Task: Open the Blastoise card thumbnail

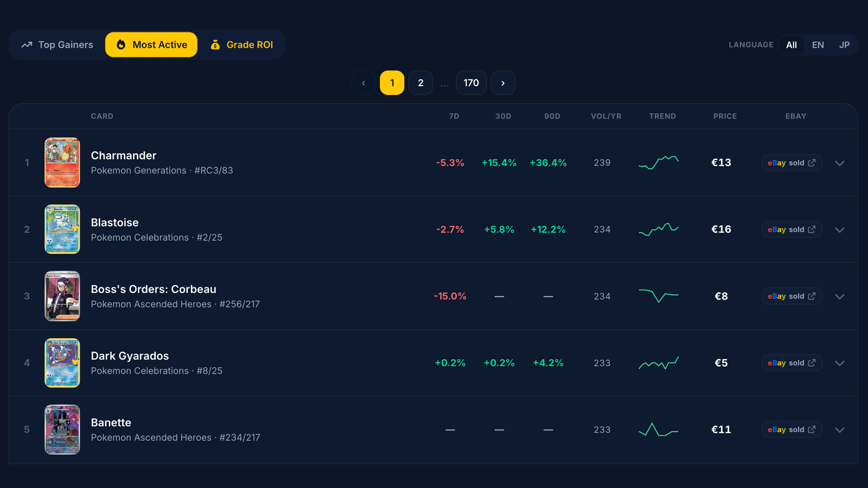Action: click(62, 229)
